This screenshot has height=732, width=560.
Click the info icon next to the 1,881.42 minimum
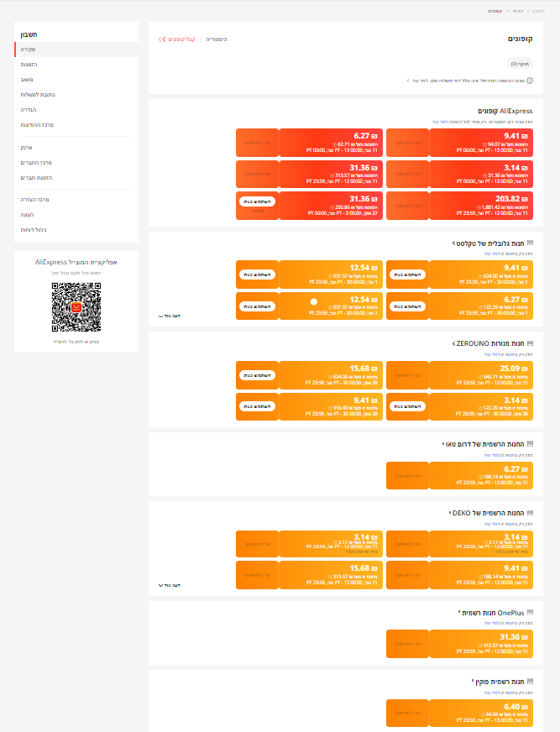tap(479, 207)
